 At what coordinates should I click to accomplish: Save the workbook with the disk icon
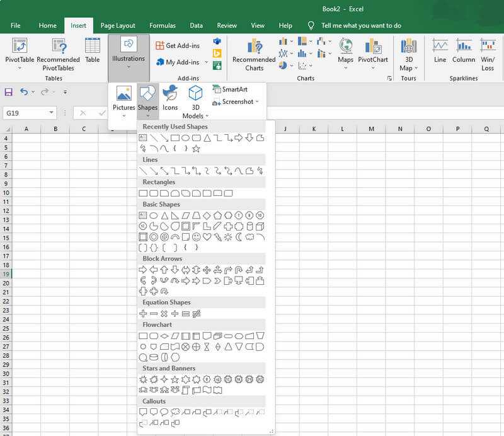(9, 92)
